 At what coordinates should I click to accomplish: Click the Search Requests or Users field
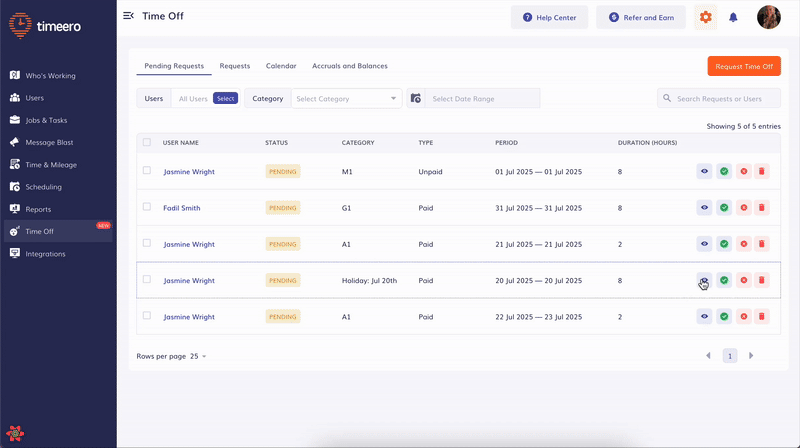click(724, 99)
